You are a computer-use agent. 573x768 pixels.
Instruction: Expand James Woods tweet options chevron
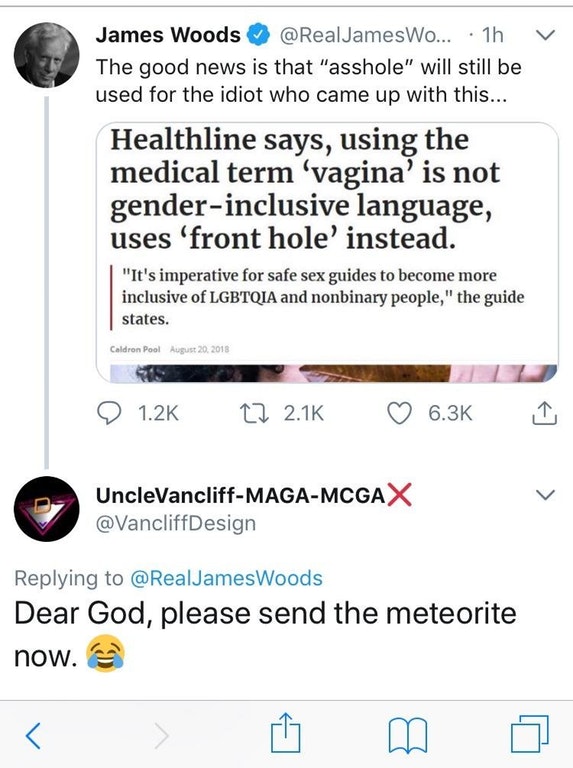(x=545, y=35)
